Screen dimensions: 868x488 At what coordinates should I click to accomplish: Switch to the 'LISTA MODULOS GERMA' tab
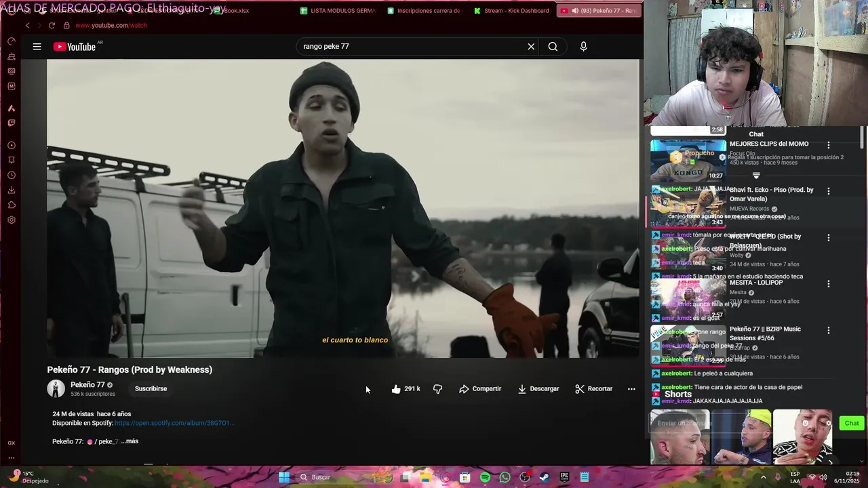(x=337, y=11)
